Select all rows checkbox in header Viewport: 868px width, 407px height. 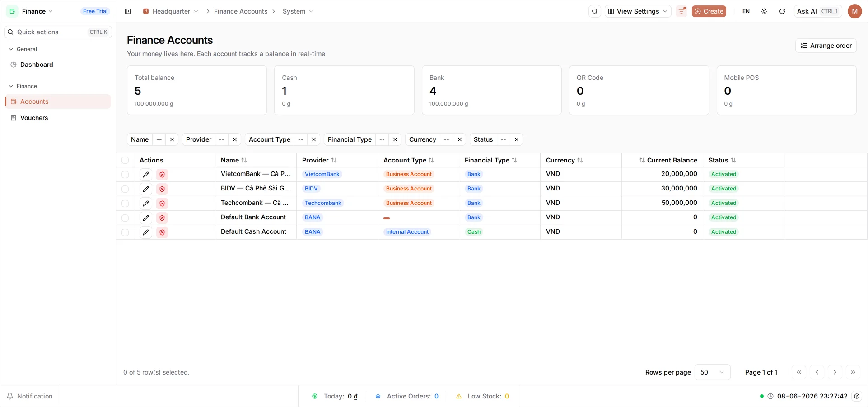pyautogui.click(x=125, y=160)
